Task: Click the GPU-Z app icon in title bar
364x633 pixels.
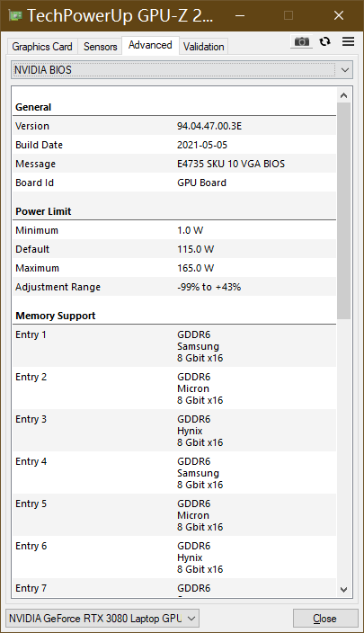Action: pos(15,16)
